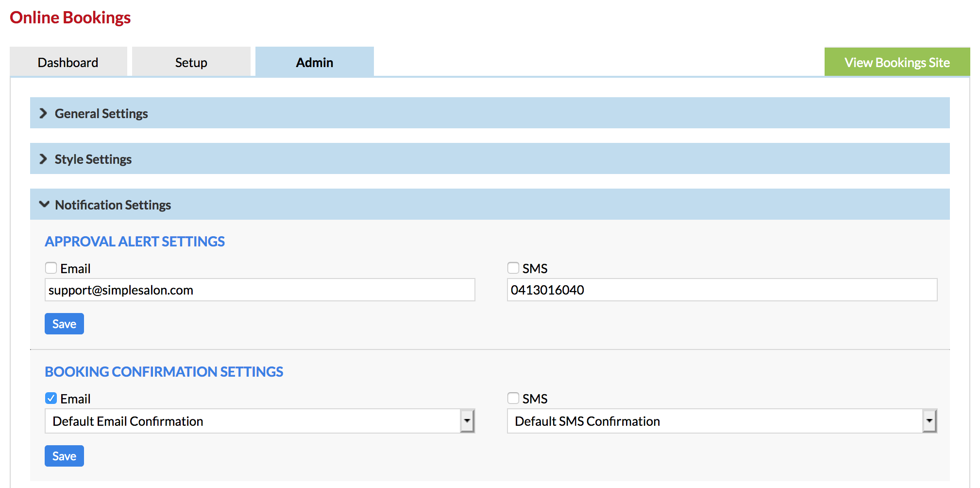Click the 0413016040 SMS number field
This screenshot has height=488, width=980.
722,290
